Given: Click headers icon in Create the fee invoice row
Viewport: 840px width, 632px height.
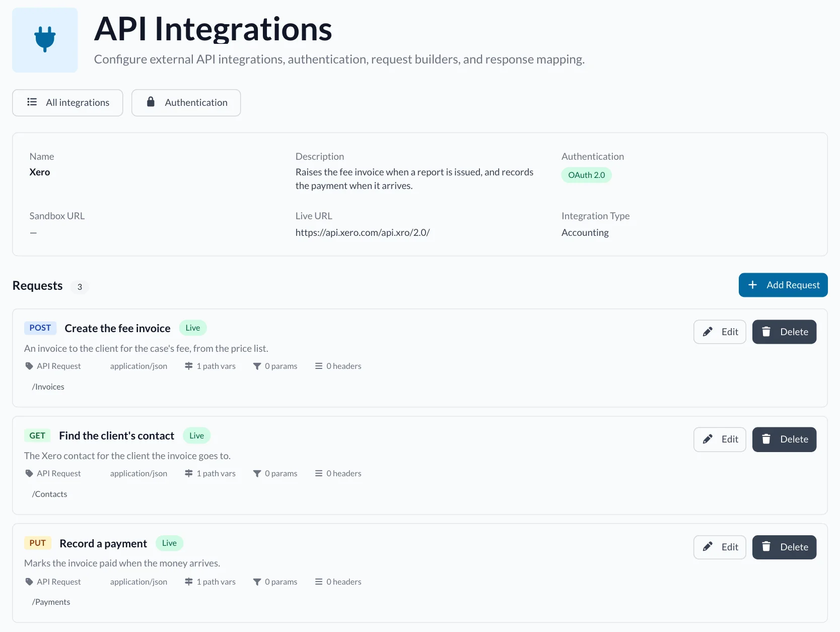Looking at the screenshot, I should coord(319,366).
